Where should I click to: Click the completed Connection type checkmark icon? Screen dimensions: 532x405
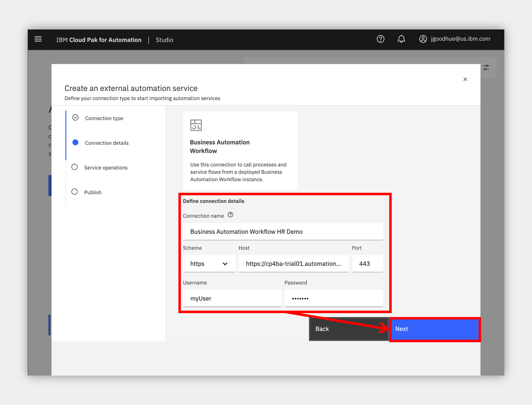coord(75,118)
